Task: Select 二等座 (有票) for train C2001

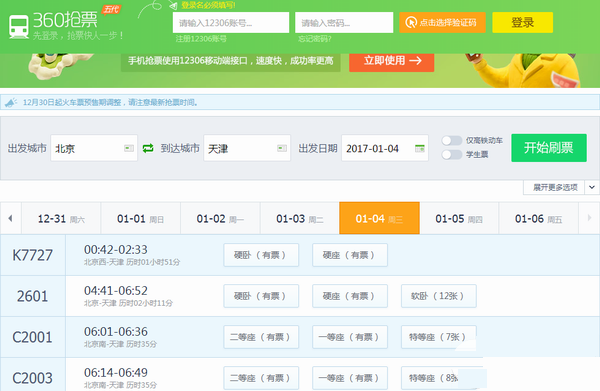Action: [261, 337]
